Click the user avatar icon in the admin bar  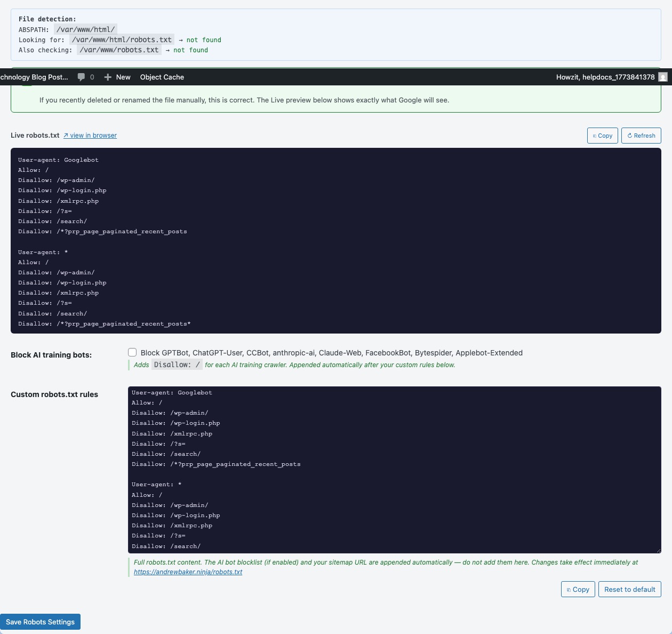click(x=662, y=77)
